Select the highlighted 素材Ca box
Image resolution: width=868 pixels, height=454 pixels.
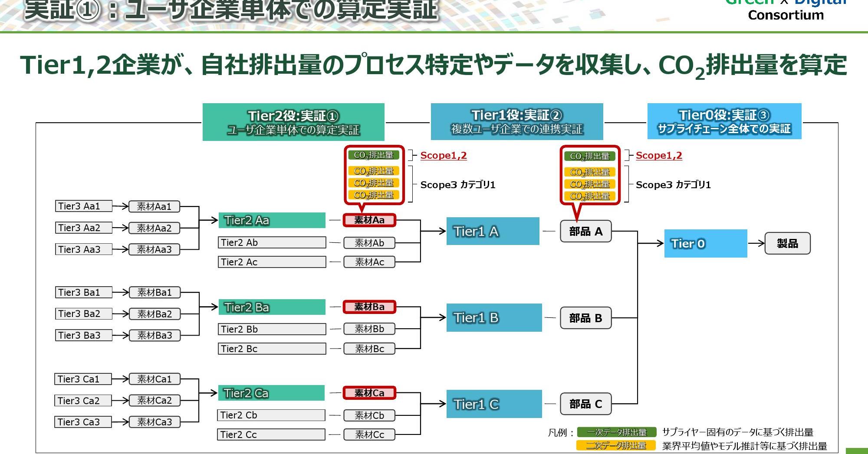click(x=369, y=393)
